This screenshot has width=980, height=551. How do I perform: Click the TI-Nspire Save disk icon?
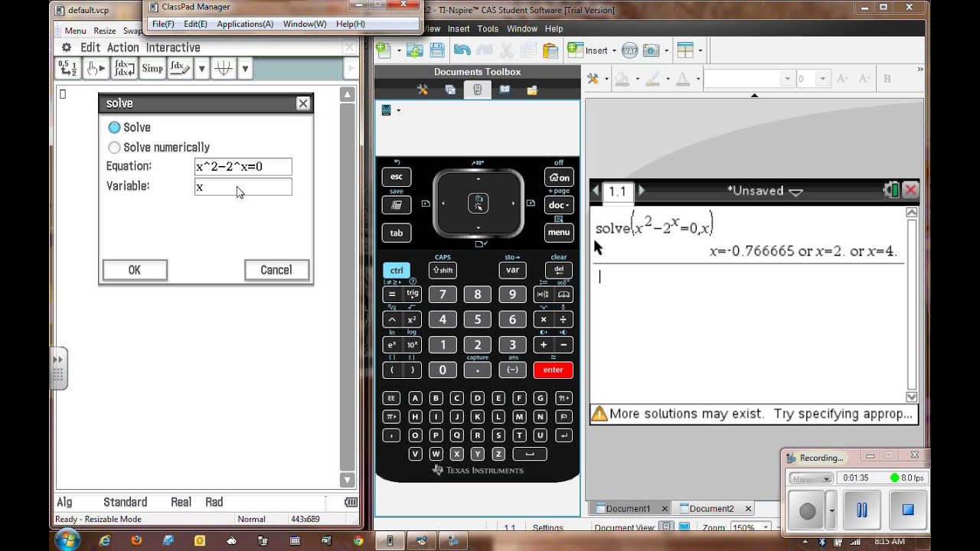click(x=437, y=51)
